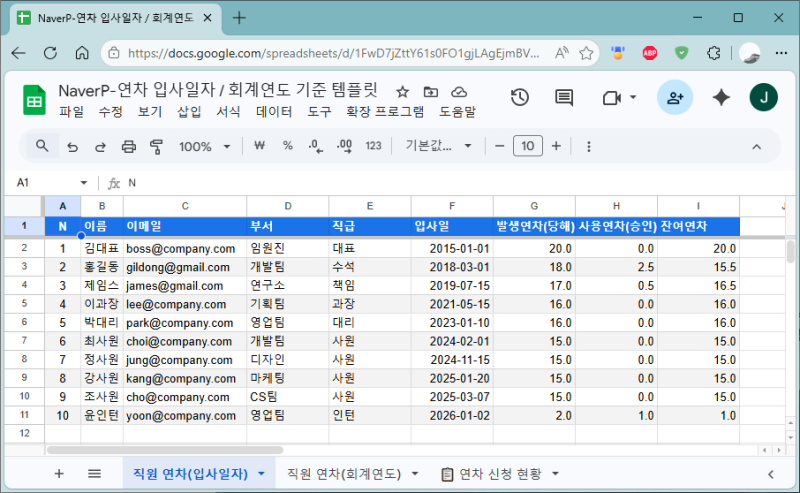Open the 파일 menu
800x493 pixels.
point(71,112)
